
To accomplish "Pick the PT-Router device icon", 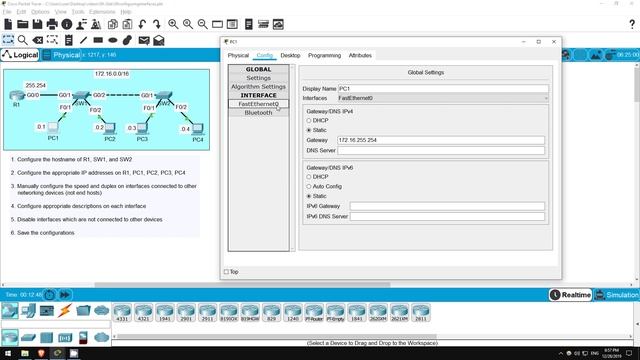I will (x=314, y=313).
